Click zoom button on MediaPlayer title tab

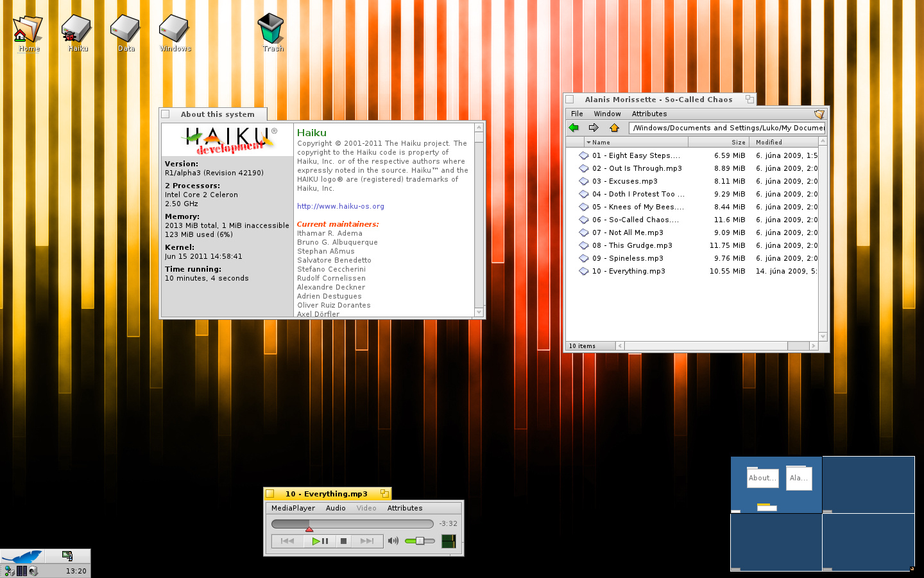384,493
